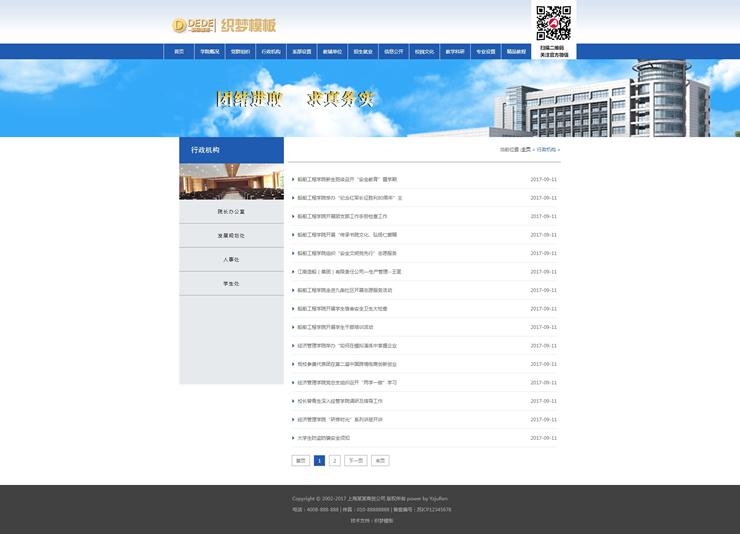Screen dimensions: 740x534
Task: Select 学生处 in the sidebar
Action: coord(231,284)
